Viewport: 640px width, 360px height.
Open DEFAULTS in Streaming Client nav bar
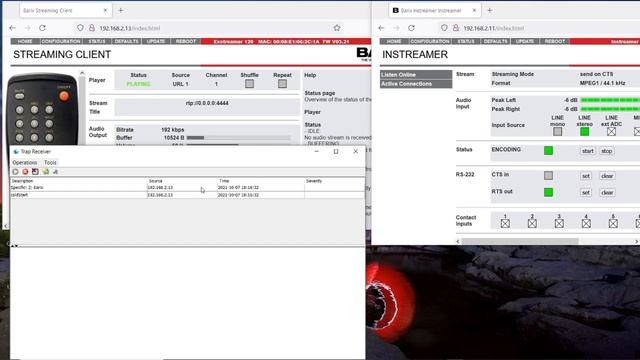pyautogui.click(x=127, y=41)
